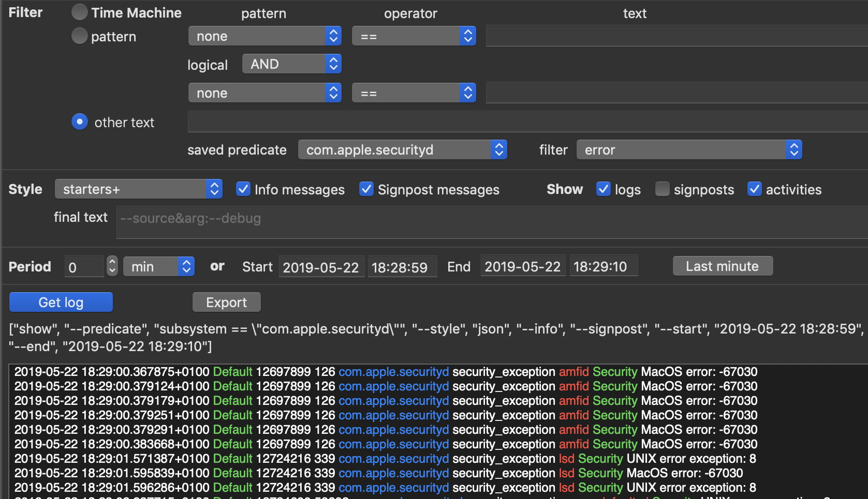
Task: Click the Last minute button
Action: point(722,266)
